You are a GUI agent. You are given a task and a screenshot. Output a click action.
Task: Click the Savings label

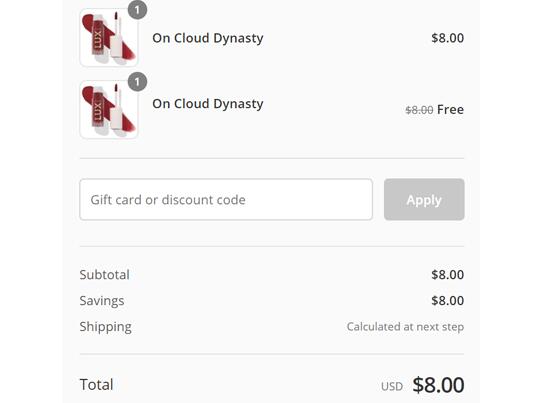tap(102, 301)
